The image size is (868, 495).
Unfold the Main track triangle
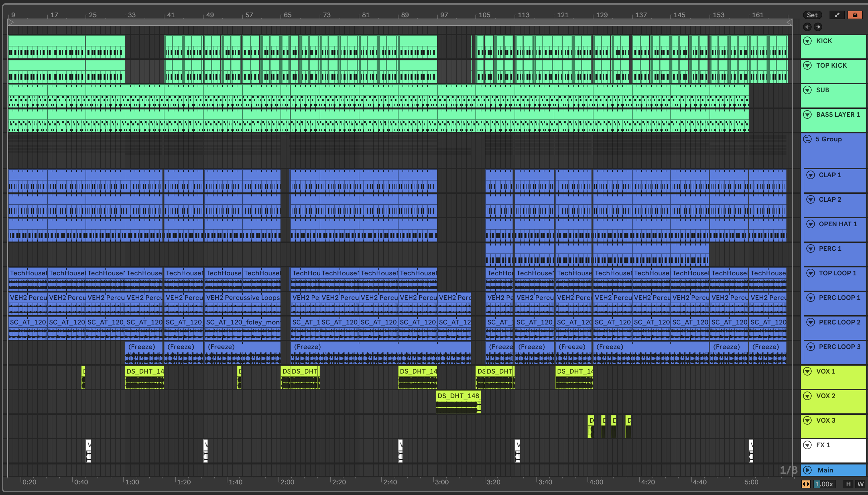click(807, 470)
